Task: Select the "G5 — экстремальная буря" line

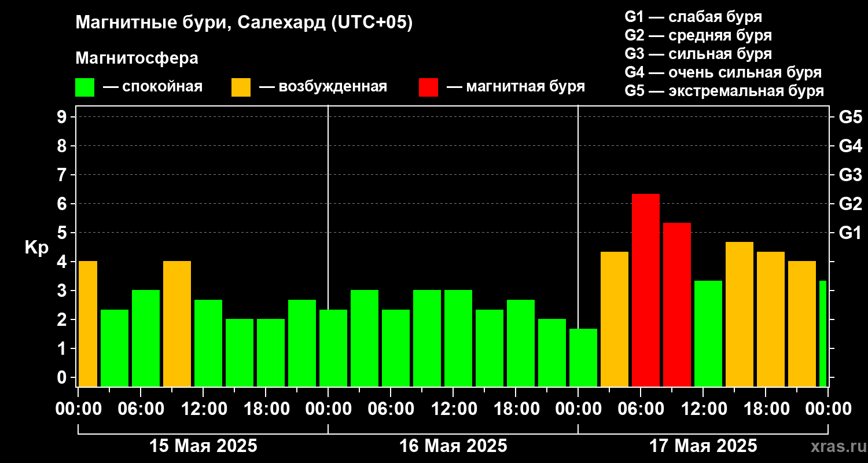Action: pyautogui.click(x=724, y=91)
